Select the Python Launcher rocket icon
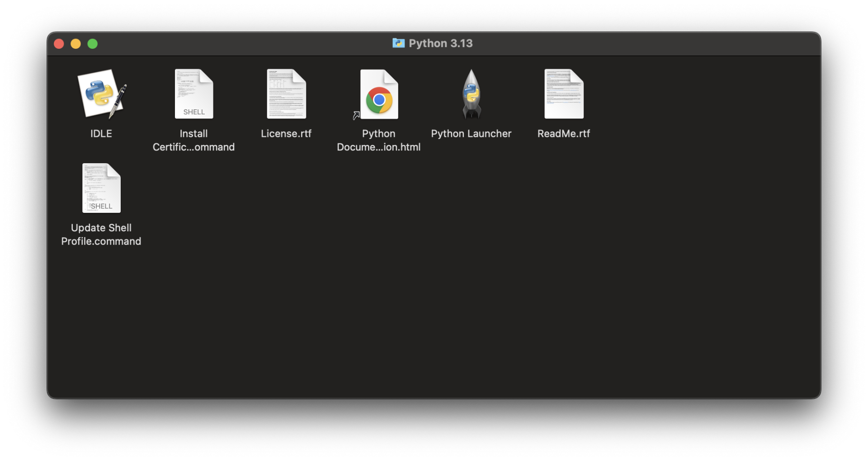This screenshot has width=868, height=461. click(x=471, y=94)
